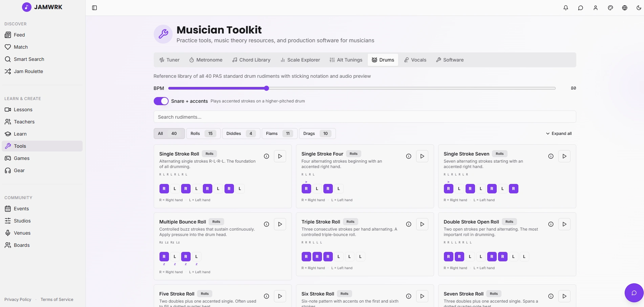Viewport: 644px width, 307px height.
Task: Open Lessons in sidebar
Action: tap(42, 110)
